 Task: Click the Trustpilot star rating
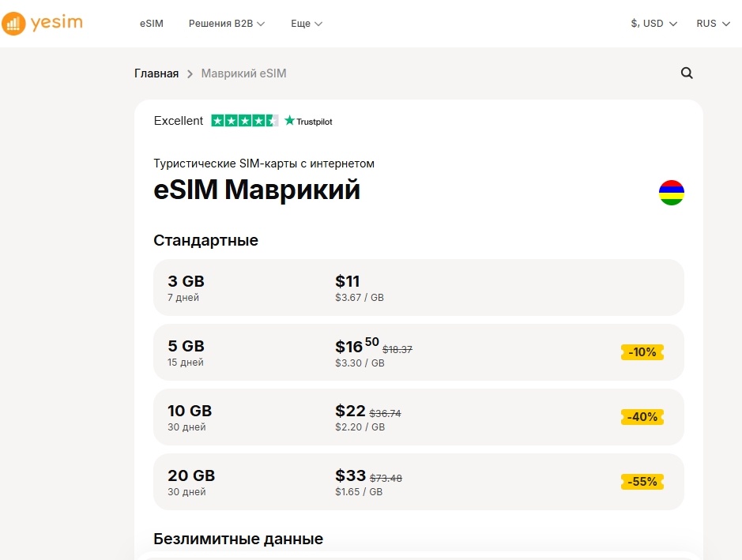point(245,121)
